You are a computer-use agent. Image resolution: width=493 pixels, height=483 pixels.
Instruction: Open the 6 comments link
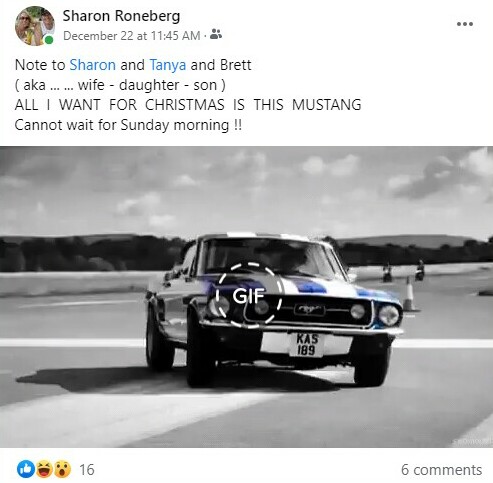click(441, 470)
